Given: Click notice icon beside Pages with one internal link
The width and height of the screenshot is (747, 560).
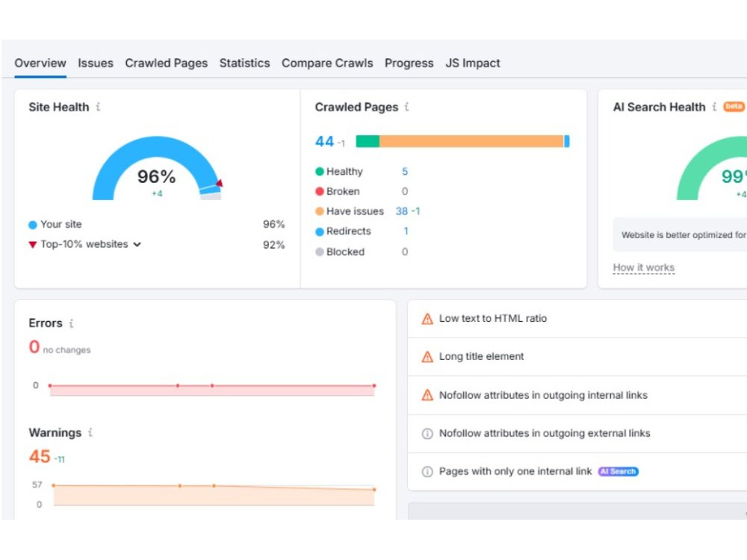Looking at the screenshot, I should 427,471.
